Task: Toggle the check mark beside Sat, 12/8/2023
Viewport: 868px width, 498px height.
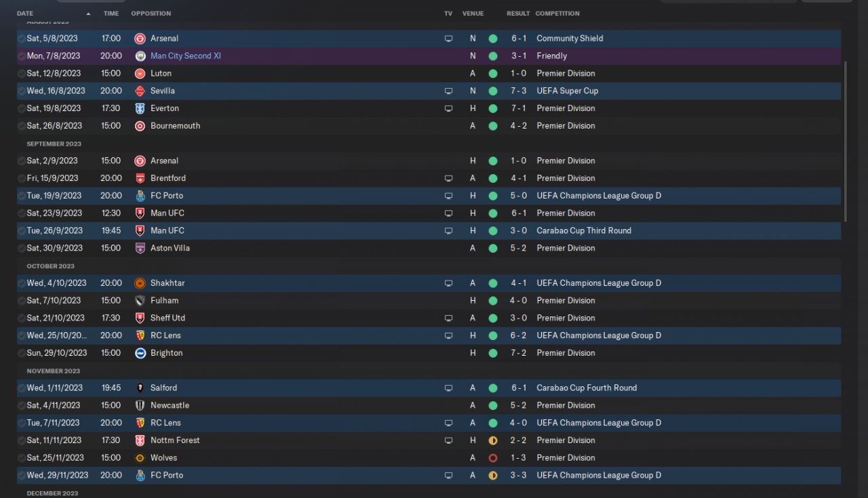Action: tap(22, 74)
